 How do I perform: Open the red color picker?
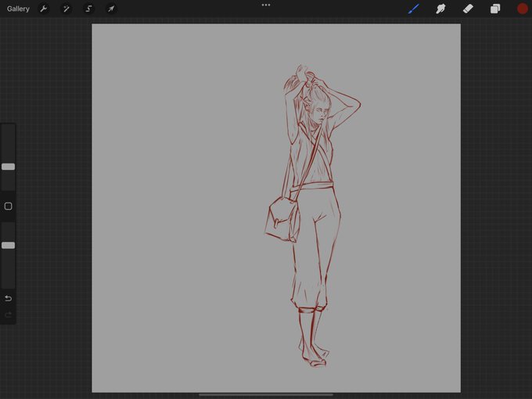point(522,9)
